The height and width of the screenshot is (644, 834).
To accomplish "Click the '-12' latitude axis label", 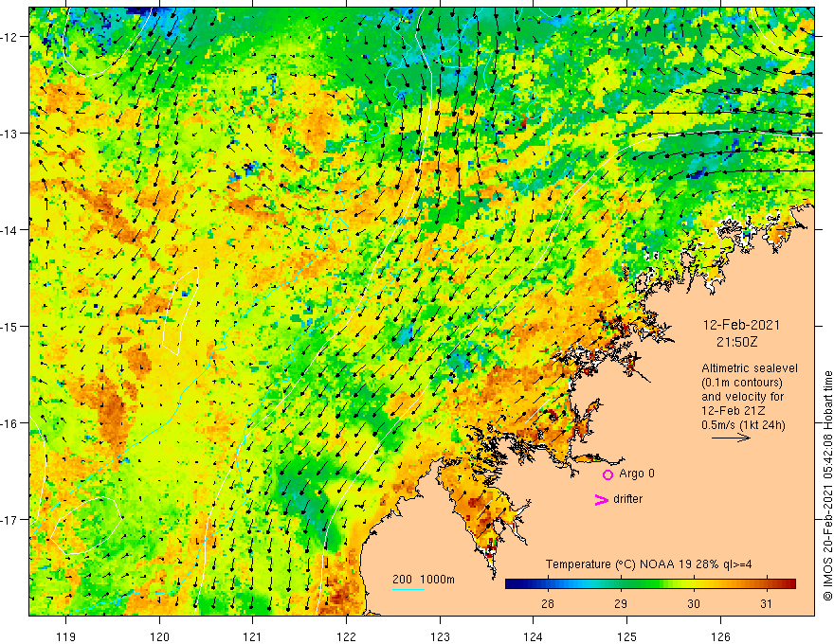I will [10, 37].
